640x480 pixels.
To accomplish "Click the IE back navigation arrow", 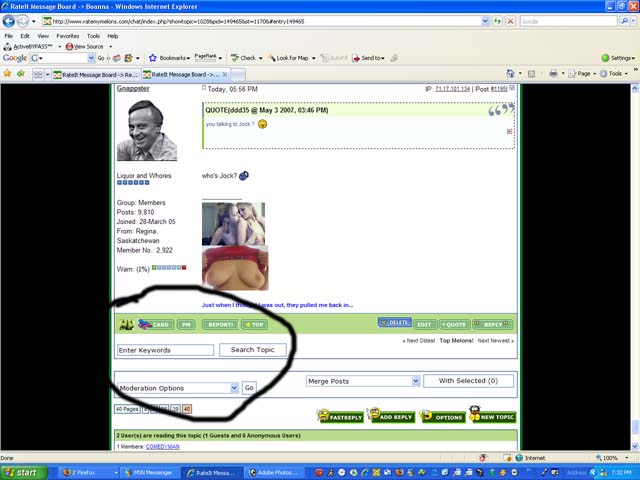I will point(11,21).
